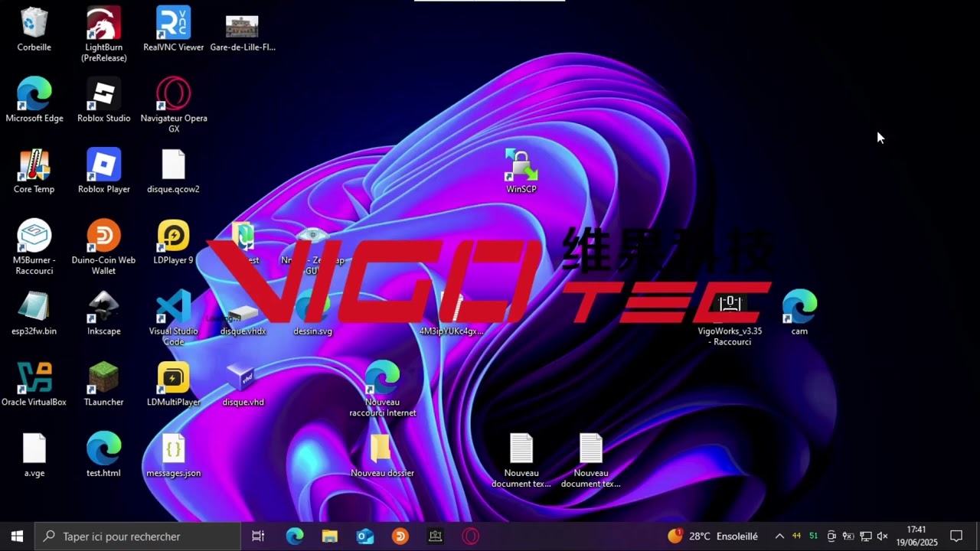Select Visual Studio Code shortcut
Image resolution: width=980 pixels, height=551 pixels.
(x=174, y=318)
